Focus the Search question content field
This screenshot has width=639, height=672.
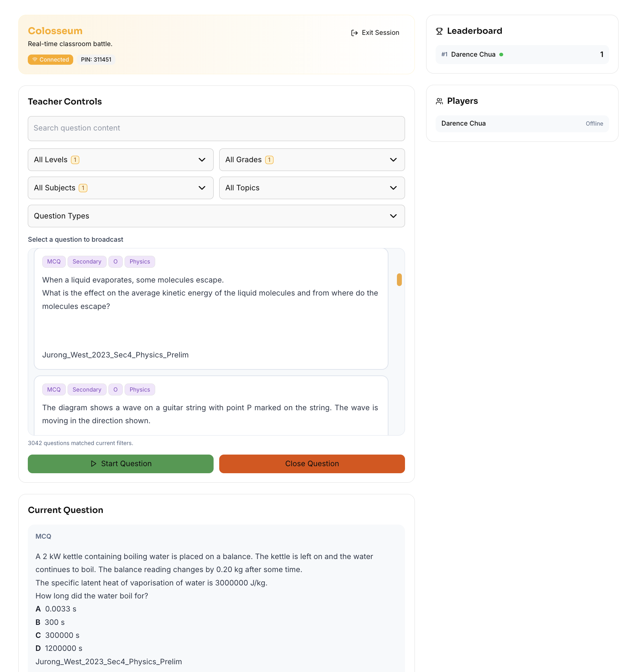tap(216, 128)
